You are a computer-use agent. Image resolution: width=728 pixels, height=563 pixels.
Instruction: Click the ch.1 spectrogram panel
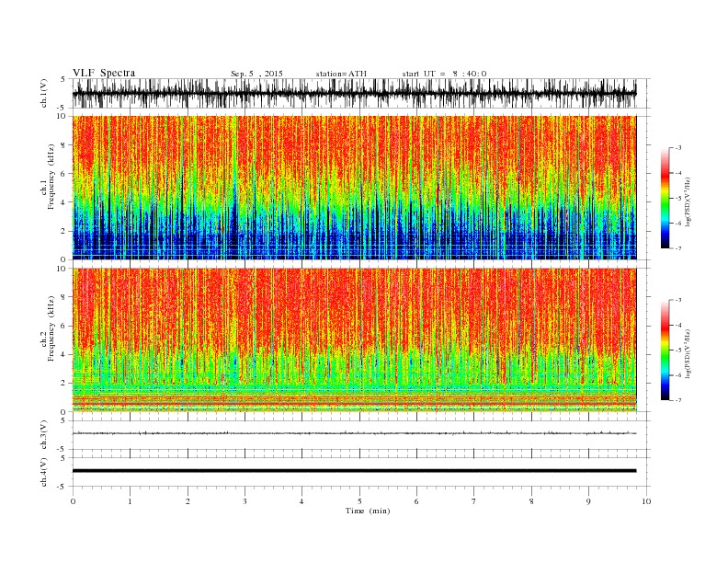point(354,188)
